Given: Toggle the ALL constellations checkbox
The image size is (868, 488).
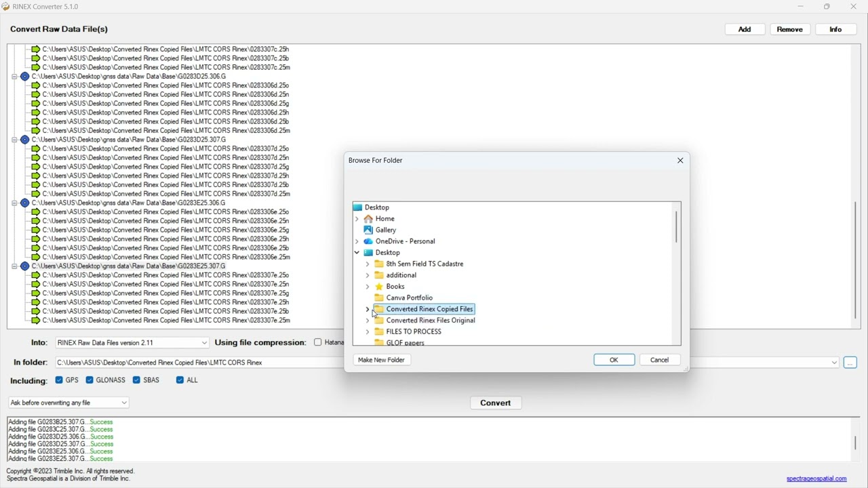Looking at the screenshot, I should pos(180,380).
